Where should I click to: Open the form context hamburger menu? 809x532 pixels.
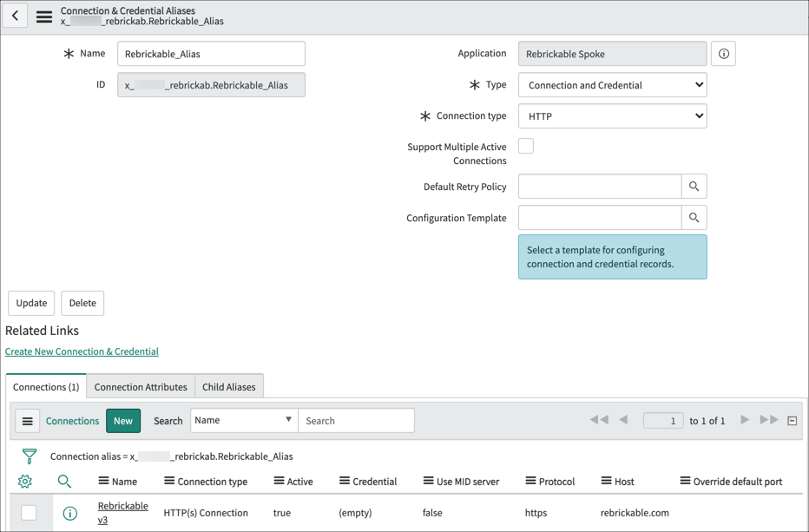(x=44, y=16)
